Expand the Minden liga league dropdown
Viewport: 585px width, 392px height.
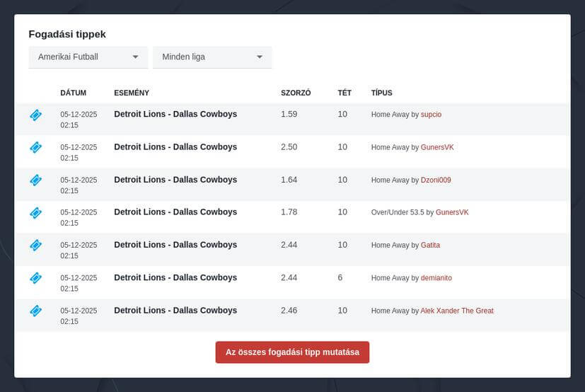(212, 57)
